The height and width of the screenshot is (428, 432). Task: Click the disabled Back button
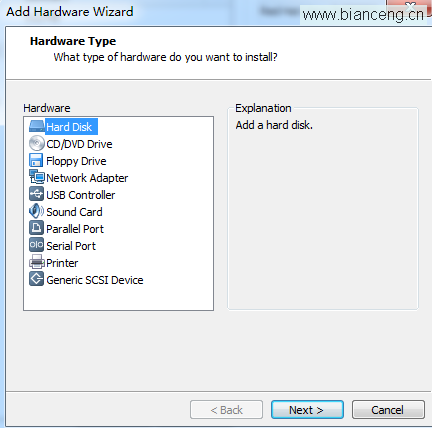[226, 410]
